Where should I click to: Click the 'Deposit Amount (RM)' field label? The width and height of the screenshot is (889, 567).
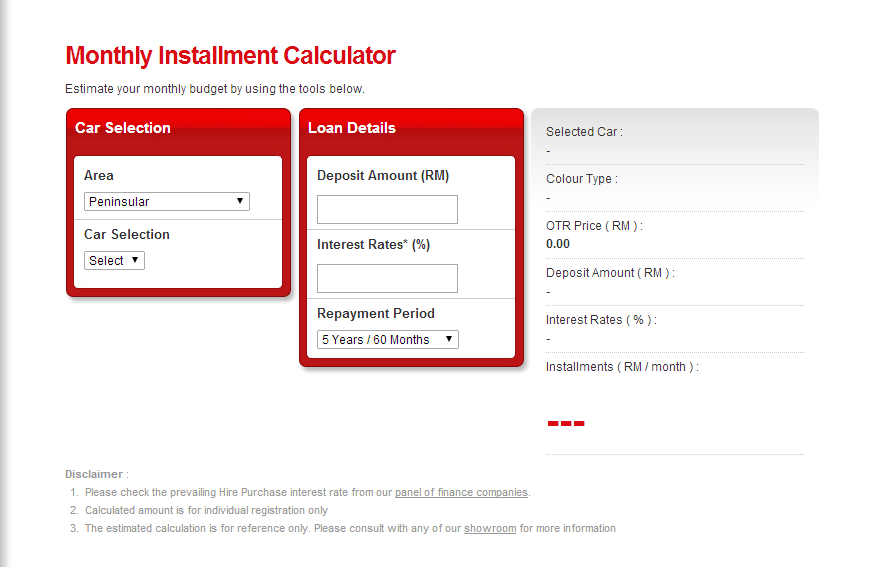(x=383, y=175)
